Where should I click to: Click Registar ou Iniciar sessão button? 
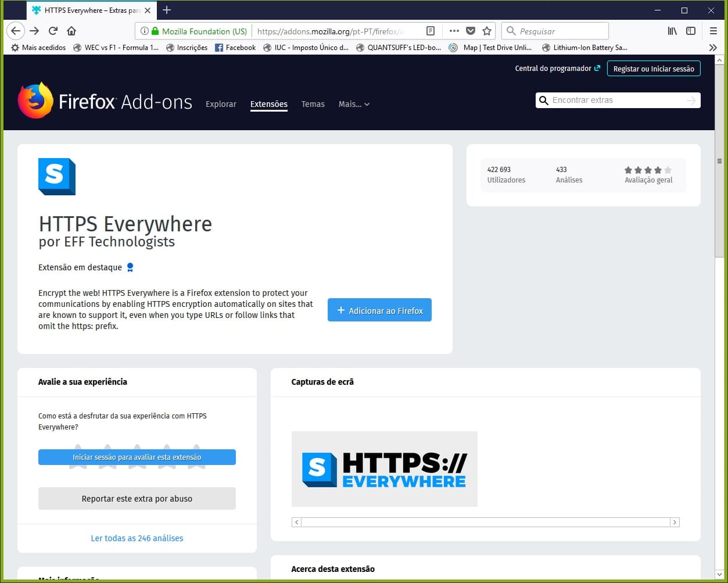tap(654, 69)
